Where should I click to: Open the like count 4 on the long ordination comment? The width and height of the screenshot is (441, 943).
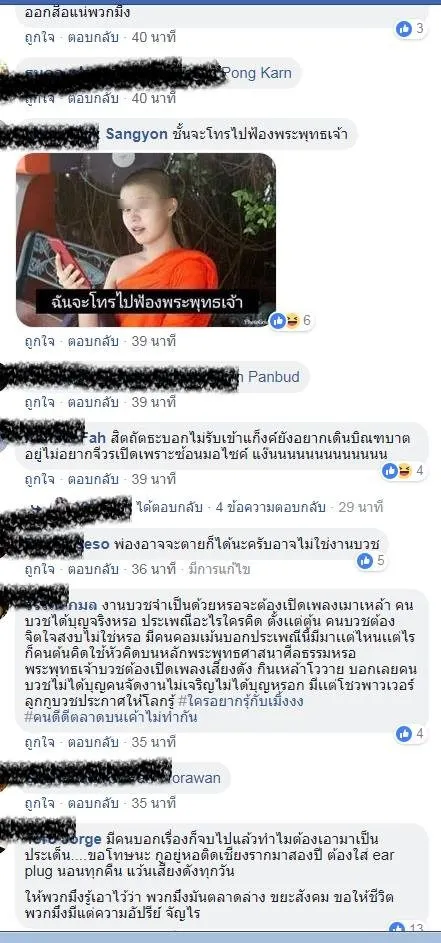point(411,733)
